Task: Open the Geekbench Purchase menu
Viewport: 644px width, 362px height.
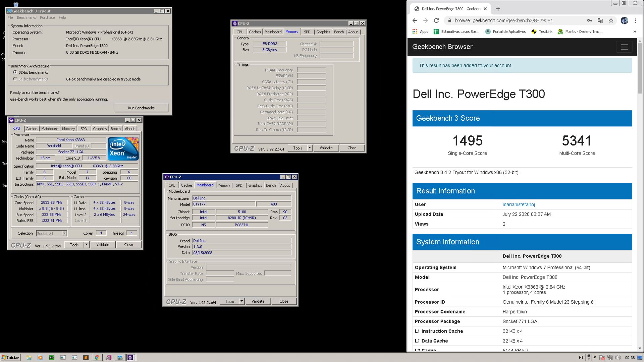Action: (x=47, y=17)
